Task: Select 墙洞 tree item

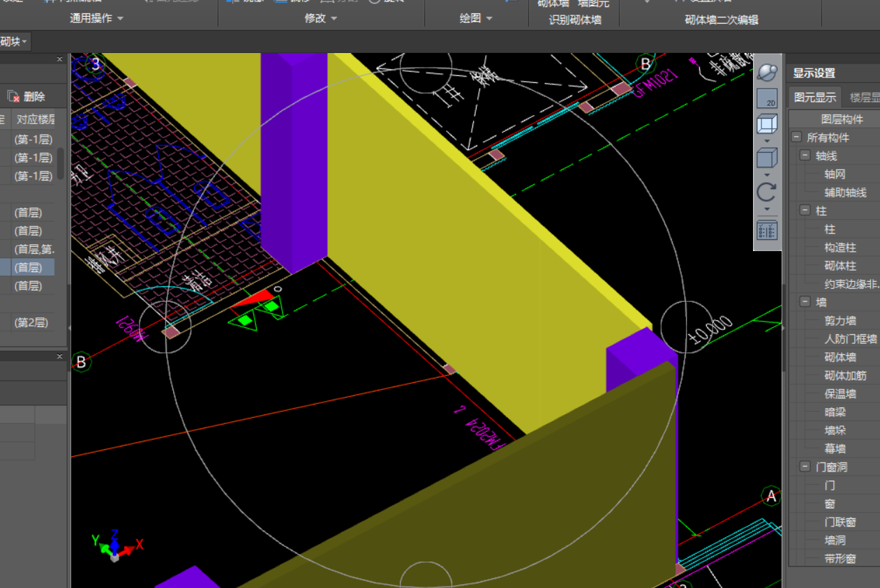Action: click(835, 540)
